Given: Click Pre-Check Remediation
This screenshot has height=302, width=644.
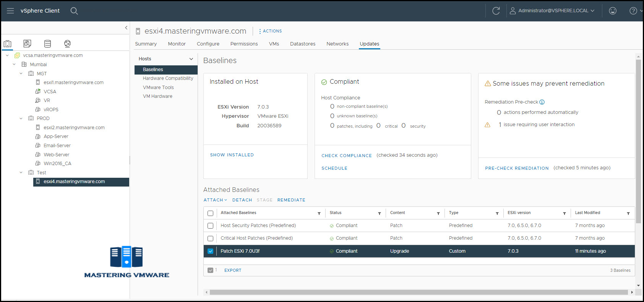Looking at the screenshot, I should pyautogui.click(x=517, y=168).
